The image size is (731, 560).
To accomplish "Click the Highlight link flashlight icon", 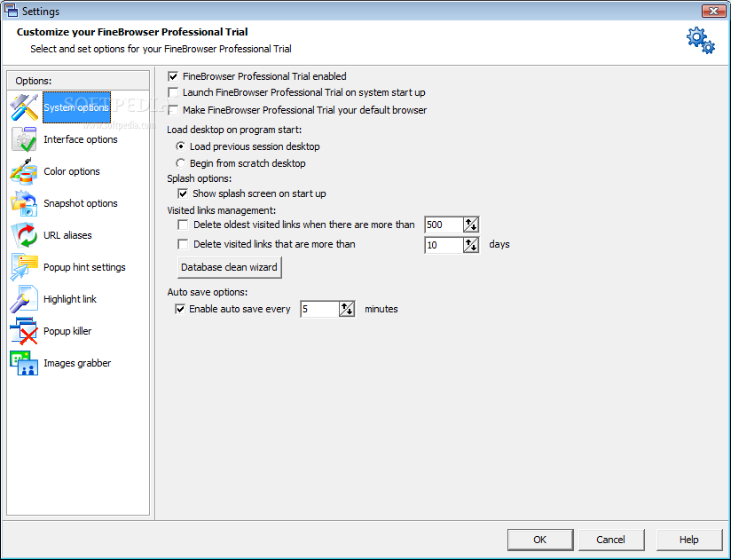I will 23,299.
